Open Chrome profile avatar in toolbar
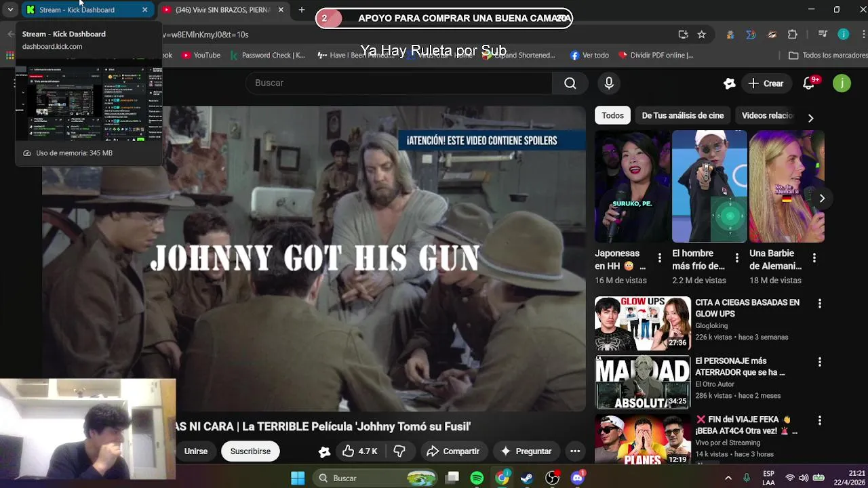This screenshot has height=488, width=868. point(843,35)
